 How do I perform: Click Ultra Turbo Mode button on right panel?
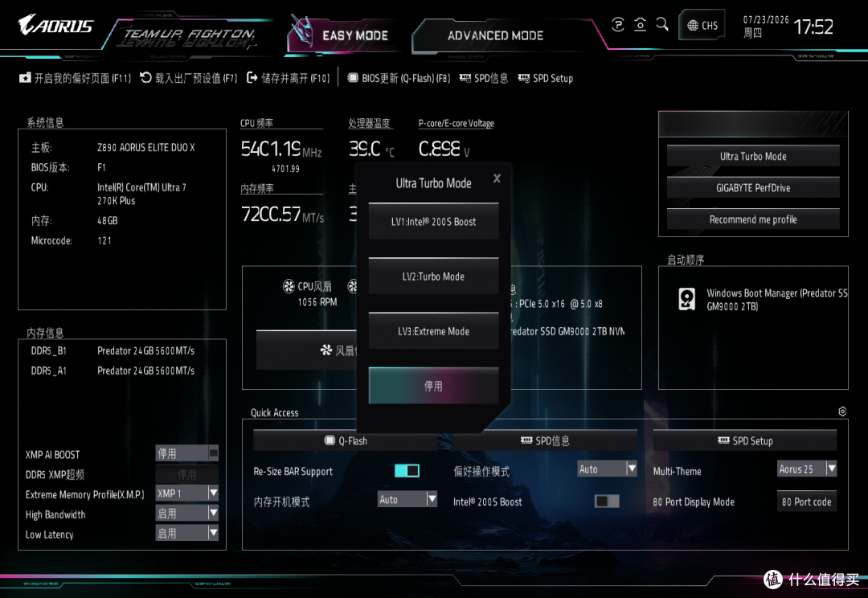coord(753,156)
